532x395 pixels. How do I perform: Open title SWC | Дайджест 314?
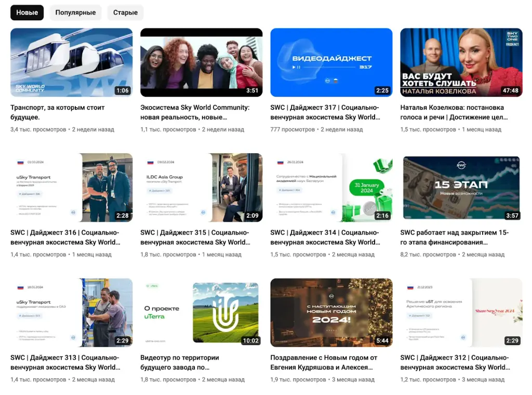[325, 238]
